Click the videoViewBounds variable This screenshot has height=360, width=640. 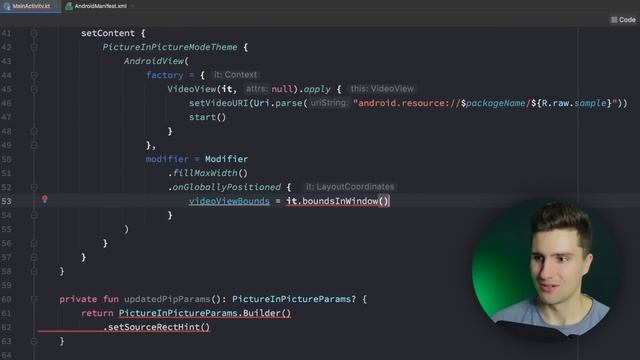pyautogui.click(x=229, y=201)
